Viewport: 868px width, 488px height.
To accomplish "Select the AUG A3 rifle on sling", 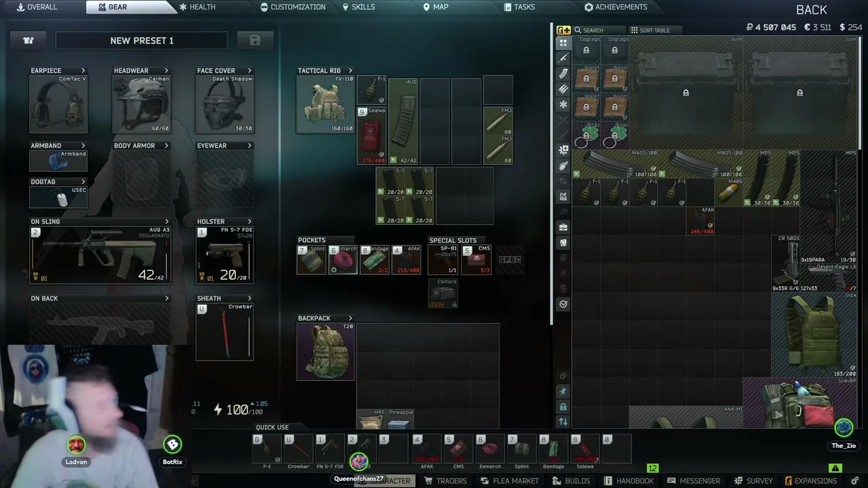I will coord(100,255).
